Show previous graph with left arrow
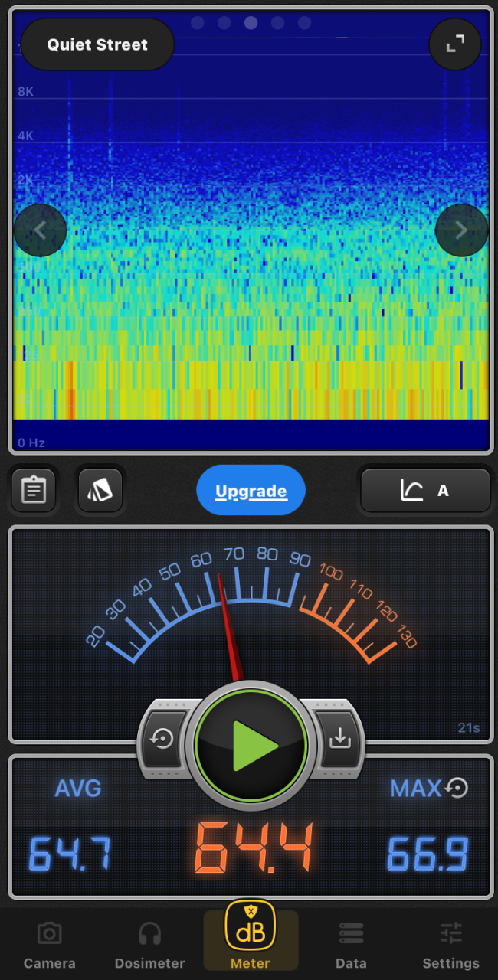 (40, 230)
